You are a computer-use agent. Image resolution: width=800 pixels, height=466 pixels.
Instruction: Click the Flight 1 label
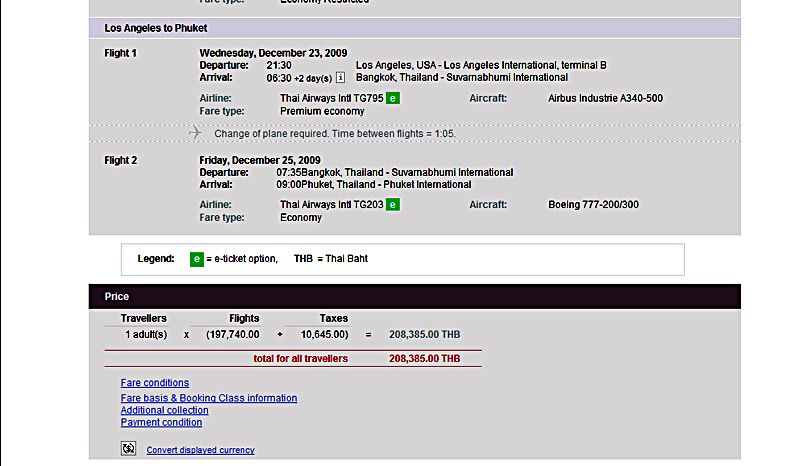[120, 53]
